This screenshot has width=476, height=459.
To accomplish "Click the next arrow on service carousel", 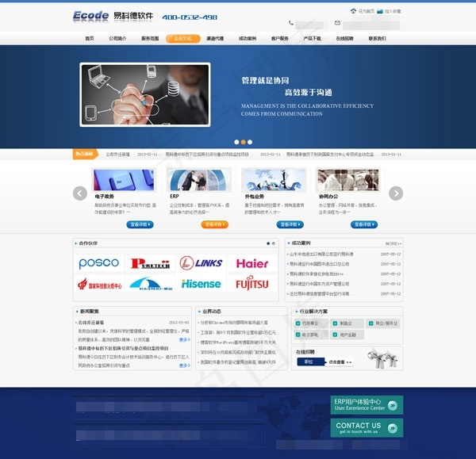I will click(396, 193).
